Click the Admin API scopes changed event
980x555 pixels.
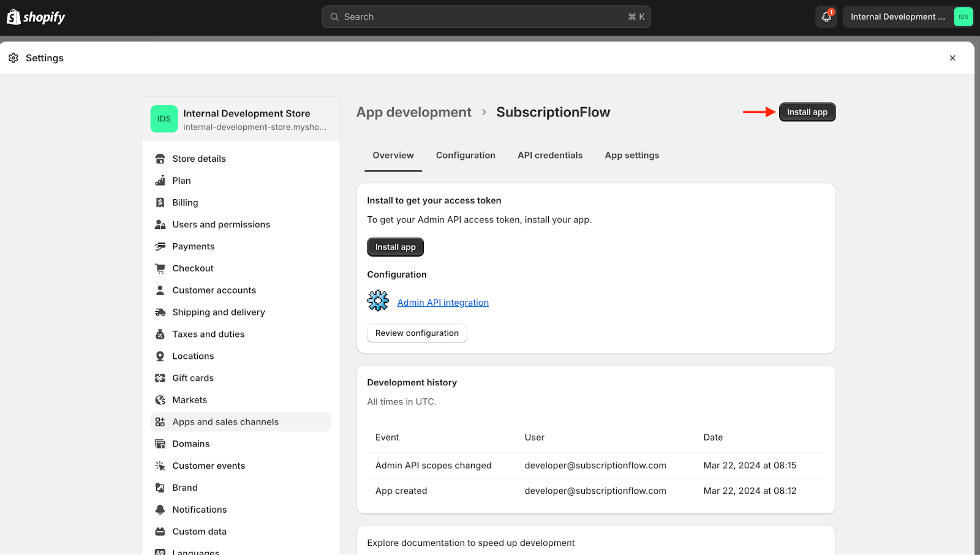433,466
